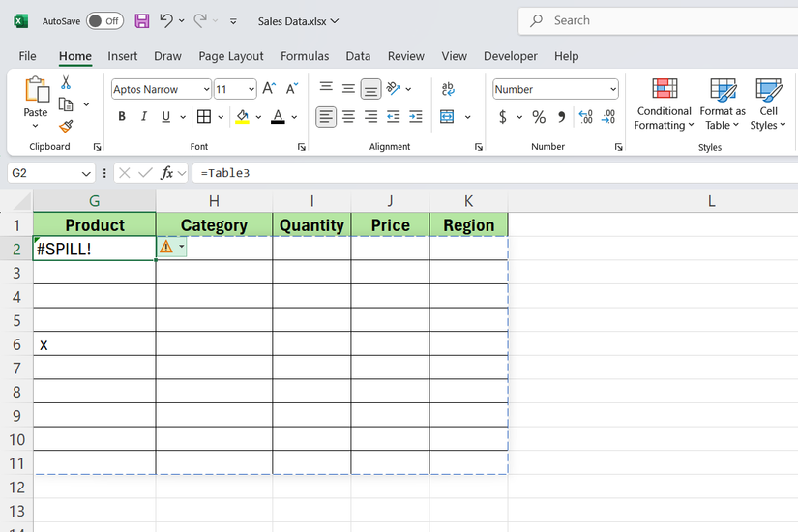This screenshot has height=532, width=798.
Task: Click the Center align icon
Action: (x=348, y=117)
